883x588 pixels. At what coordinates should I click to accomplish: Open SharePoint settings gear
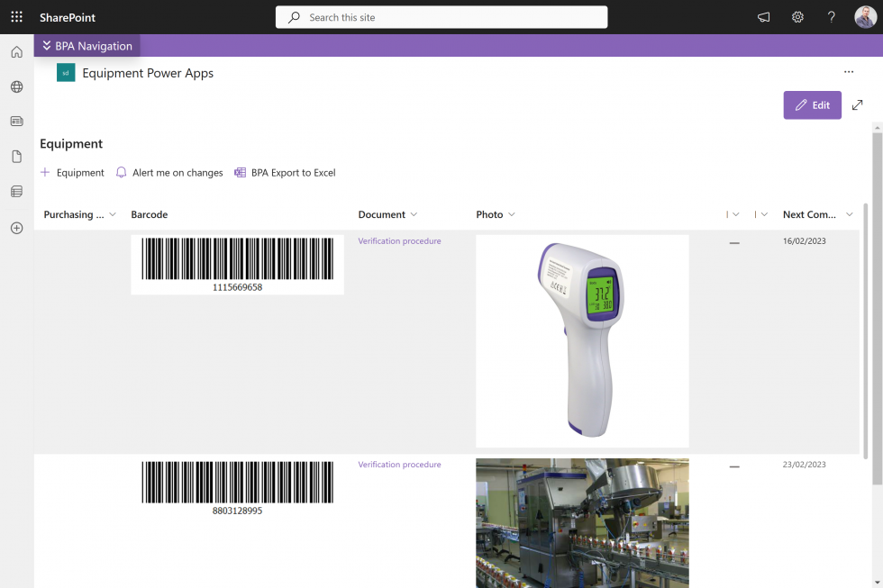pyautogui.click(x=797, y=16)
